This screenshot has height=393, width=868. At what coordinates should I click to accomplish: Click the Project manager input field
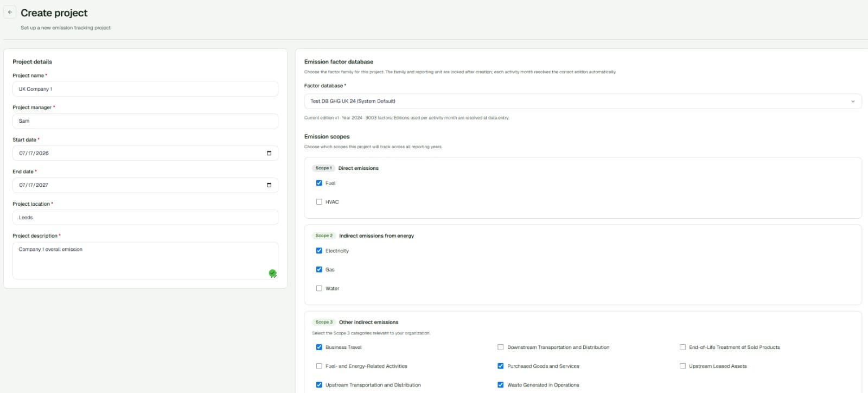145,121
